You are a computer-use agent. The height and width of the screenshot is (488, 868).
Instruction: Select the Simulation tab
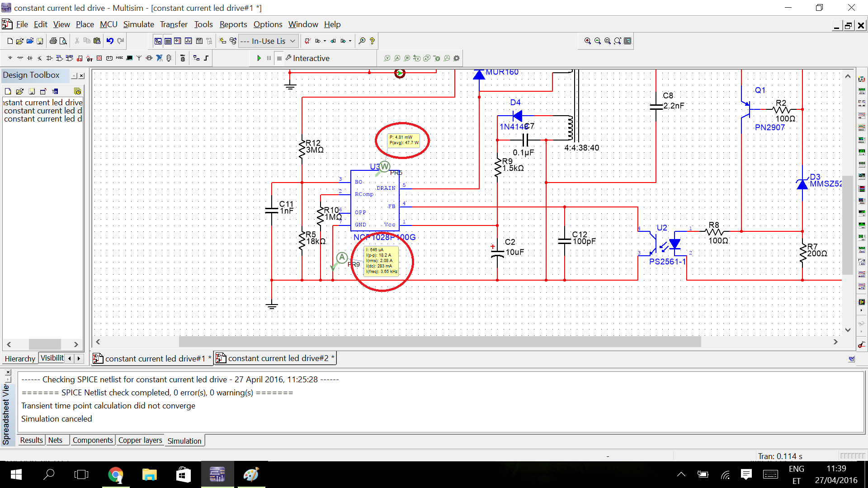point(184,441)
